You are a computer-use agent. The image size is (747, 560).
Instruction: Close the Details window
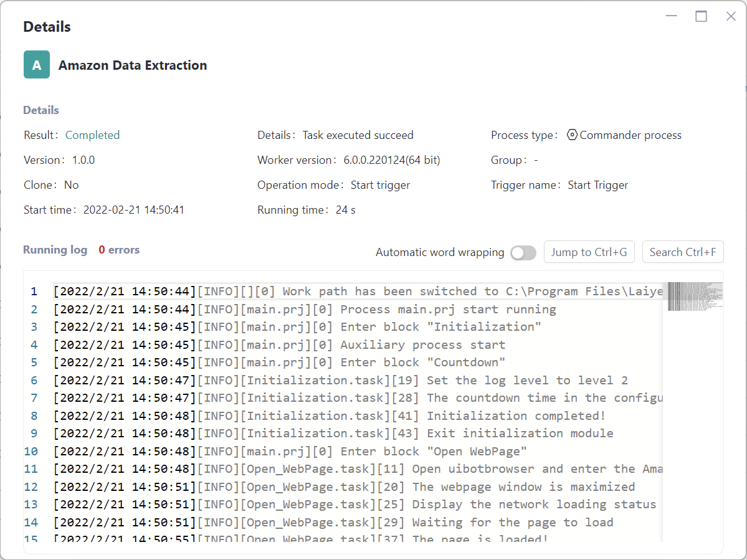(731, 16)
